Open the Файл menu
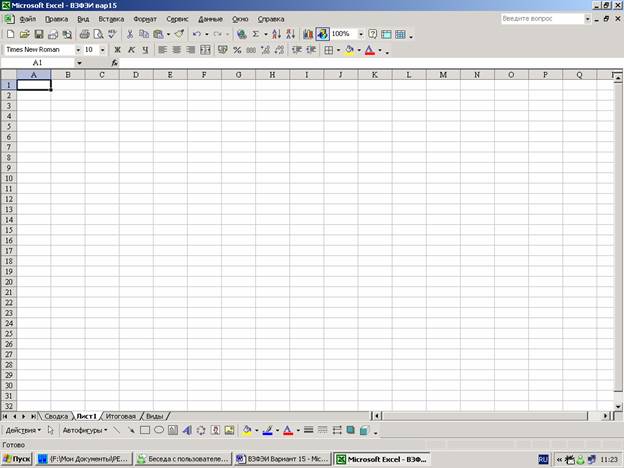This screenshot has width=624, height=468. click(x=27, y=19)
